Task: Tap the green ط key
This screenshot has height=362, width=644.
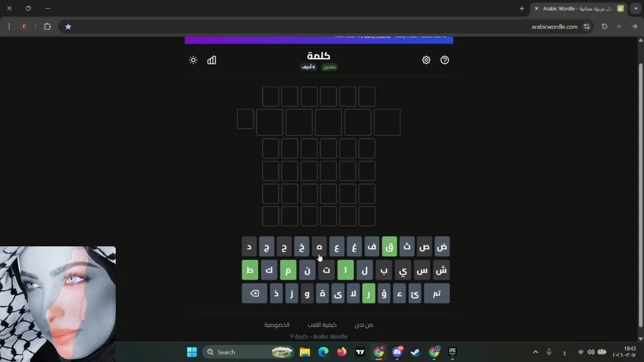Action: click(x=250, y=270)
